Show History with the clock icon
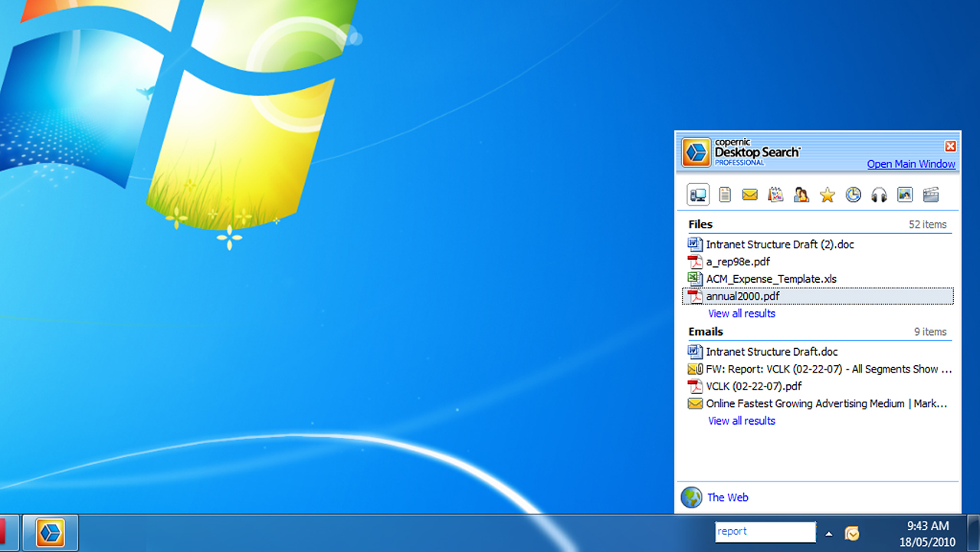Viewport: 980px width, 552px height. tap(854, 195)
